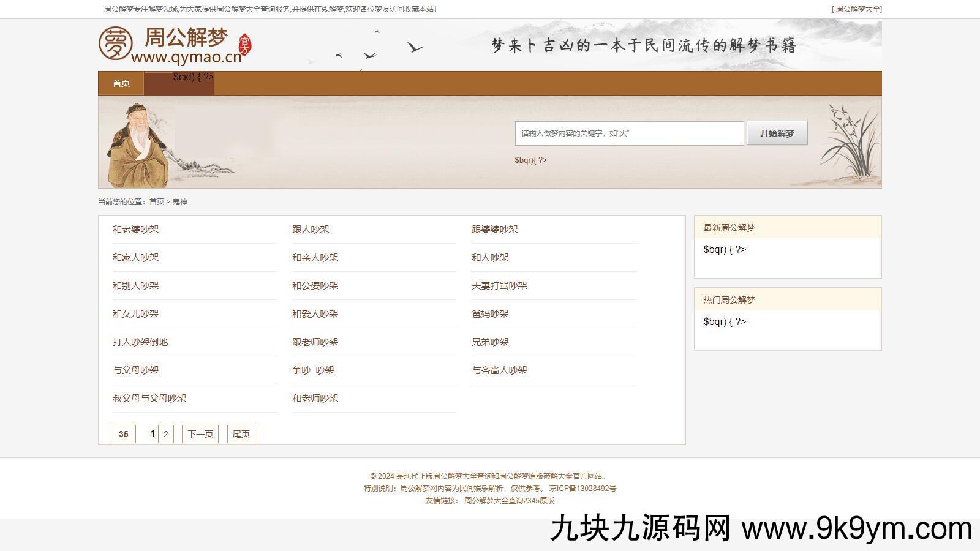Viewport: 980px width, 551px height.
Task: Go to page 2 of results
Action: [x=165, y=434]
